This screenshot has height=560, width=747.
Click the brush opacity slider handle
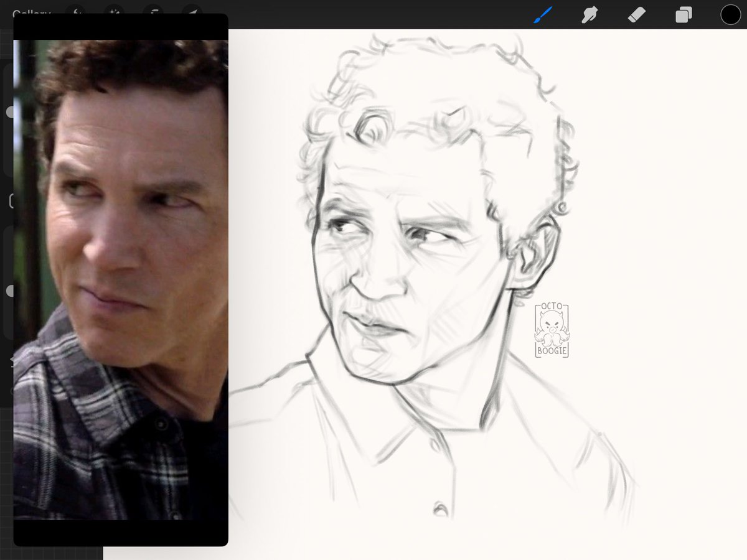pyautogui.click(x=10, y=291)
